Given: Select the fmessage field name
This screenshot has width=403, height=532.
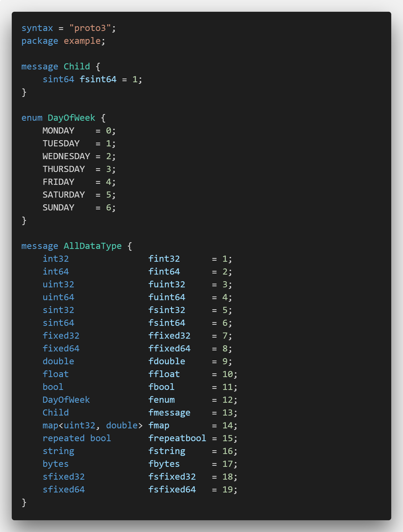Looking at the screenshot, I should pos(169,413).
